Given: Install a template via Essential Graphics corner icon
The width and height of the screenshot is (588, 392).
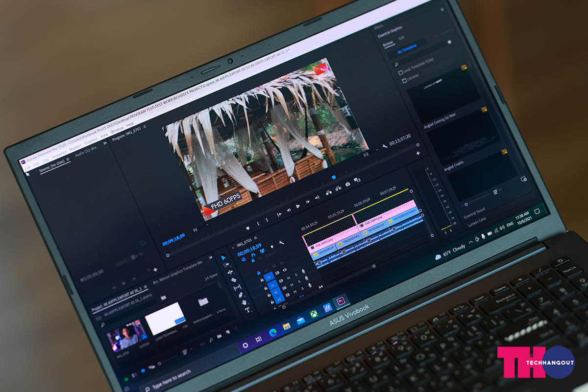Looking at the screenshot, I should pyautogui.click(x=524, y=179).
